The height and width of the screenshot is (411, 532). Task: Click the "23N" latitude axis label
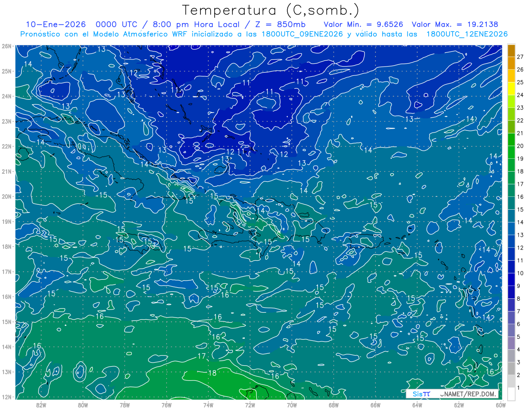click(6, 121)
